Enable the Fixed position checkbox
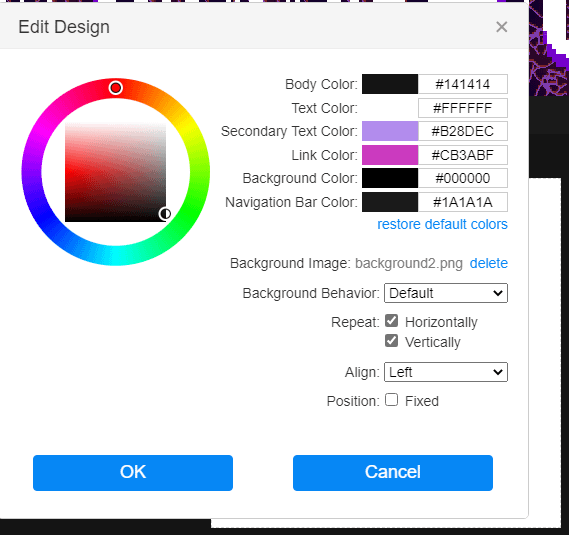 point(392,400)
